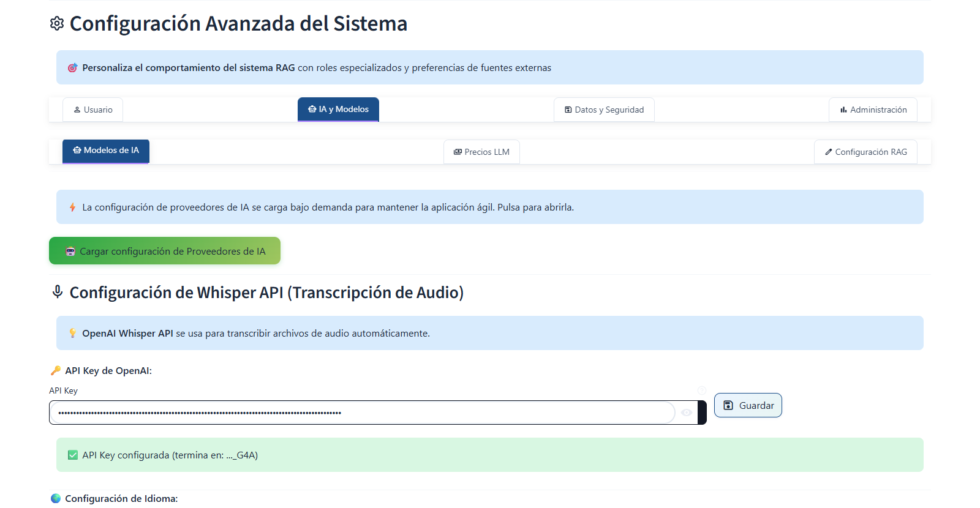Screen dimensions: 980x508
Task: Click the money icon on Precios LLM tab
Action: click(458, 152)
